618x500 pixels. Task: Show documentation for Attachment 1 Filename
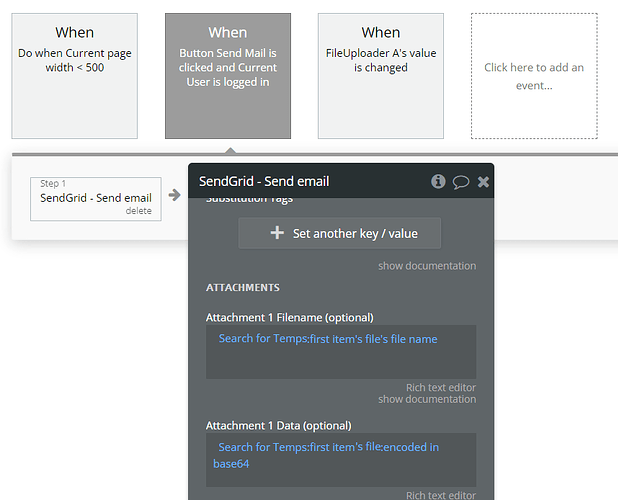tap(427, 399)
